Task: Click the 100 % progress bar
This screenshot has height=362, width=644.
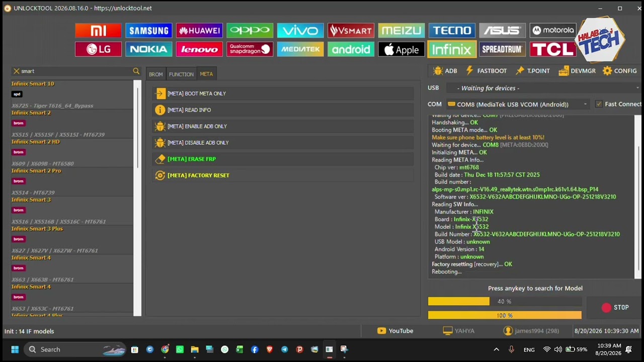Action: 505,315
